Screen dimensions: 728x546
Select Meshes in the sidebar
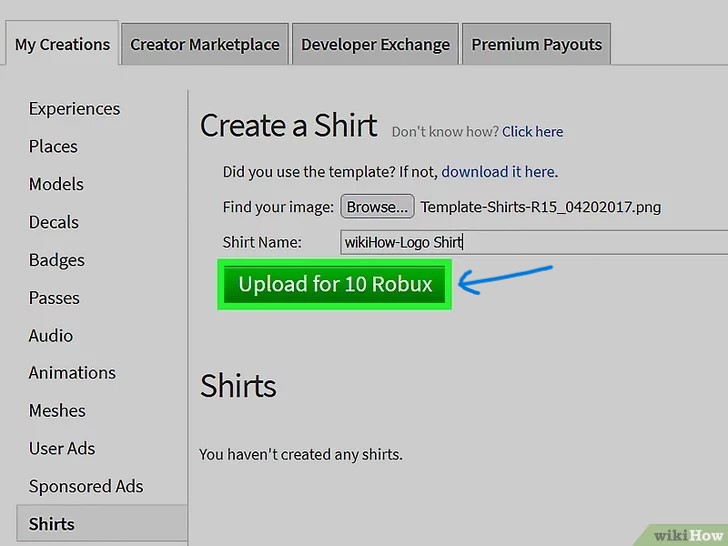tap(57, 410)
